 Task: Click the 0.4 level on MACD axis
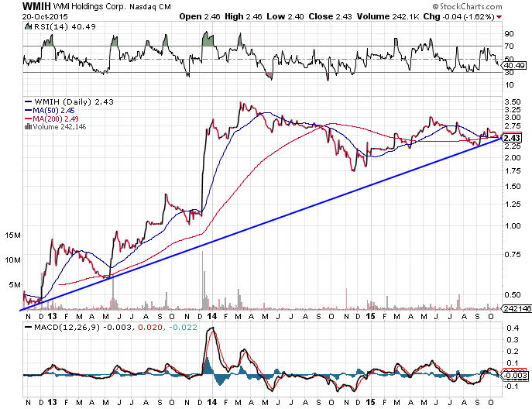tap(513, 328)
